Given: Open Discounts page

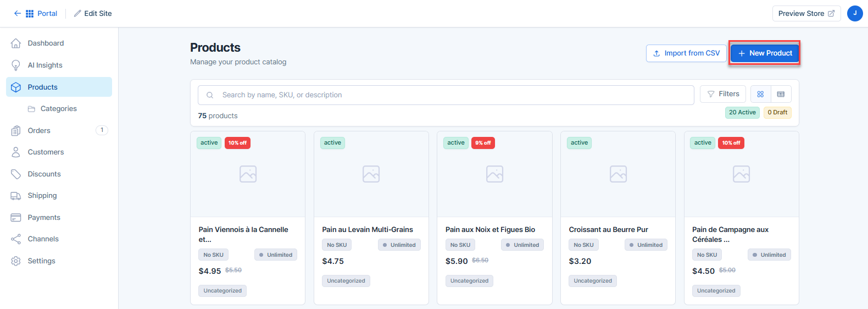Looking at the screenshot, I should tap(59, 174).
